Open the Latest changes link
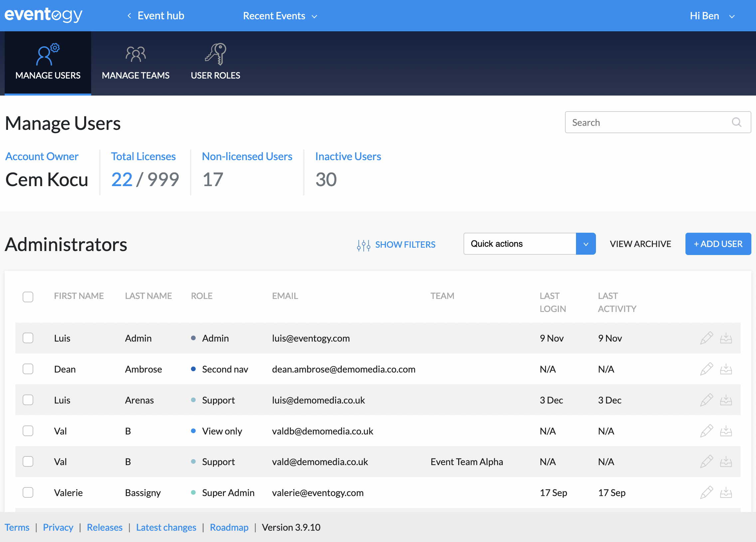 point(166,527)
